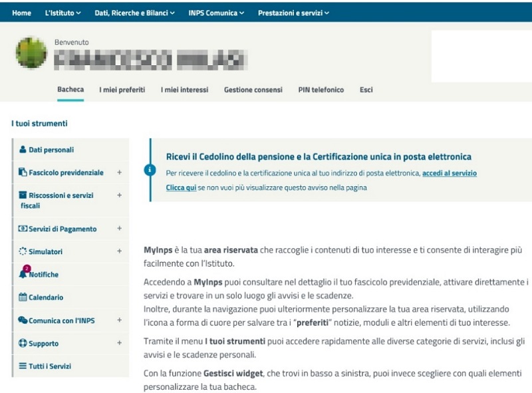Expand the Comunica con l'INPS plus sign

coord(120,320)
